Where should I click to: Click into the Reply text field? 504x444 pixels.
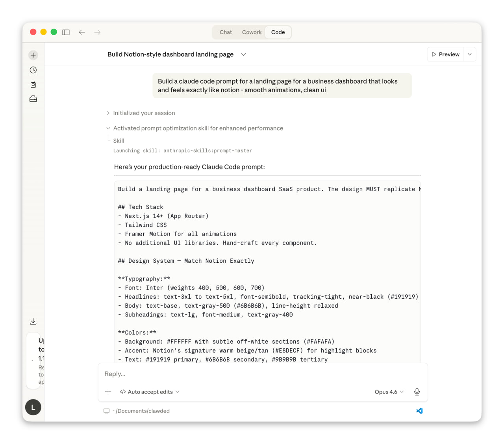[x=260, y=374]
